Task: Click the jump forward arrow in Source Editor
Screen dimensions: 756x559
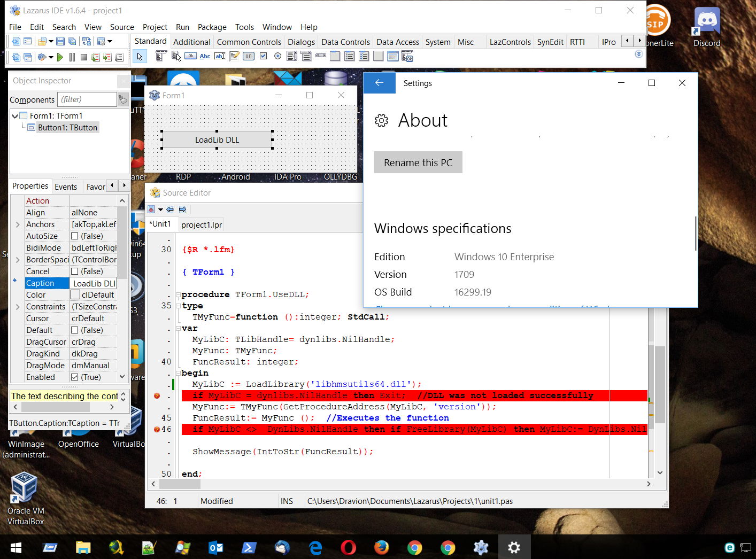Action: [182, 209]
